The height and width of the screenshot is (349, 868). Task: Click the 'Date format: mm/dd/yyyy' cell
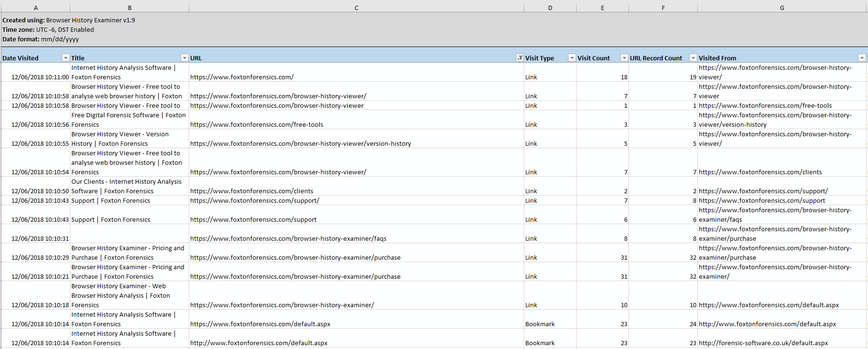click(x=40, y=39)
